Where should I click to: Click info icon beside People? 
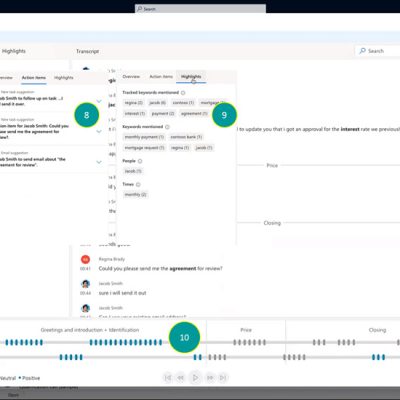(140, 161)
